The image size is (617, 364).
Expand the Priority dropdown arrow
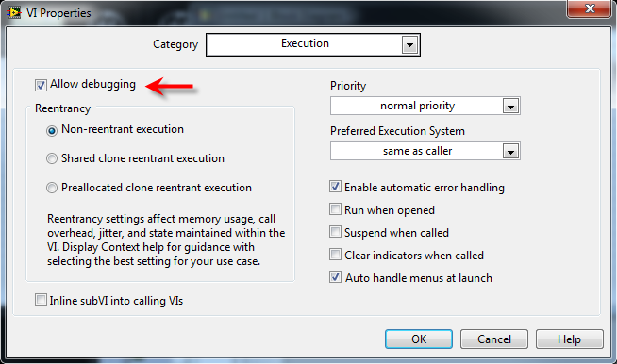point(510,107)
